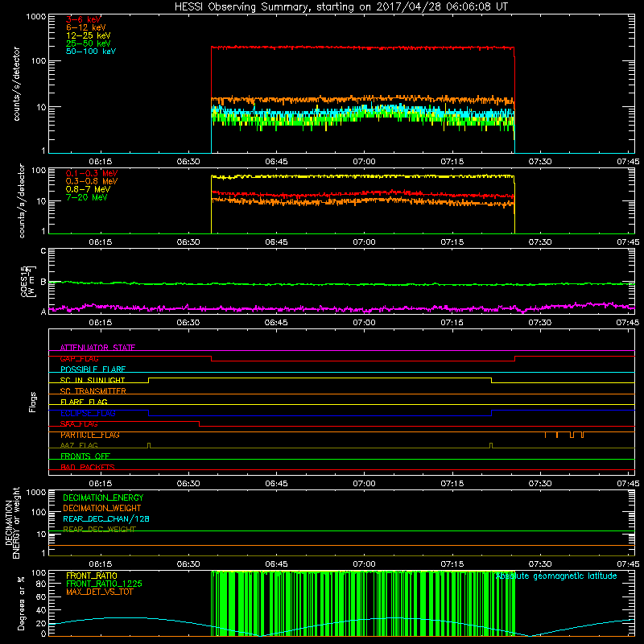Pick the FLARE_FLAG label
Viewport: 644px width, 644px height.
coord(84,402)
